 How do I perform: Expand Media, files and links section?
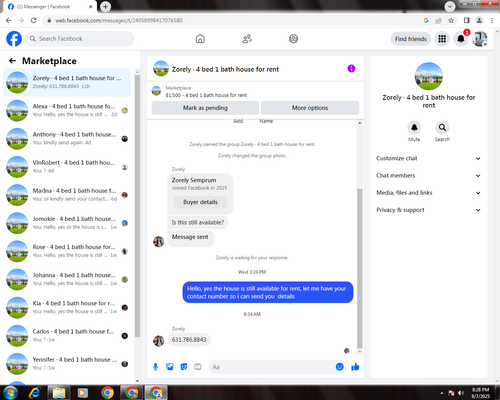[x=429, y=193]
